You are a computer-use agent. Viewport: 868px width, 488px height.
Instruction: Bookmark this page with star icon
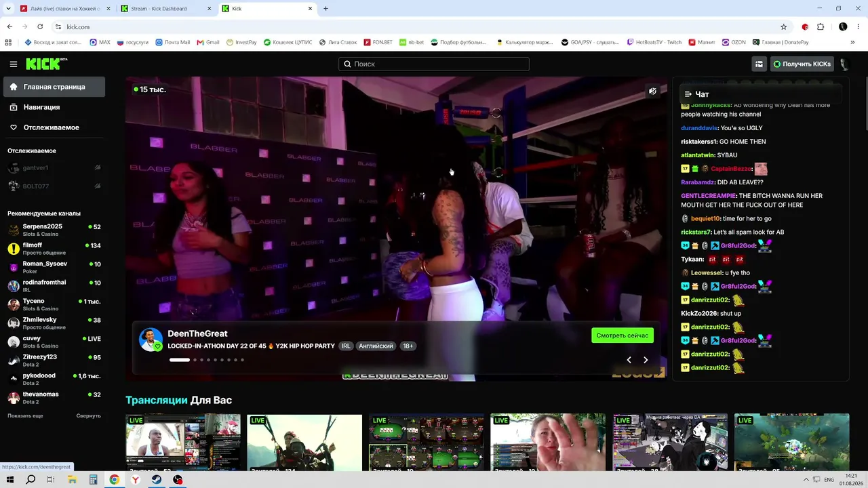click(784, 27)
